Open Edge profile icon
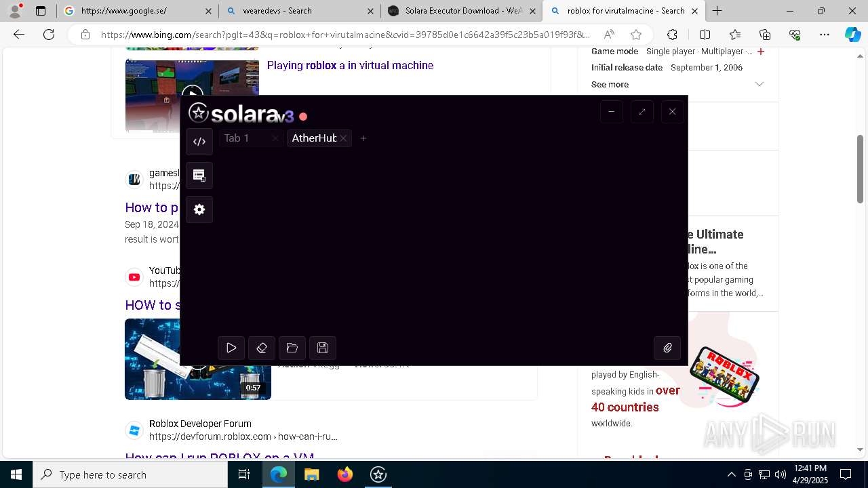 click(15, 11)
